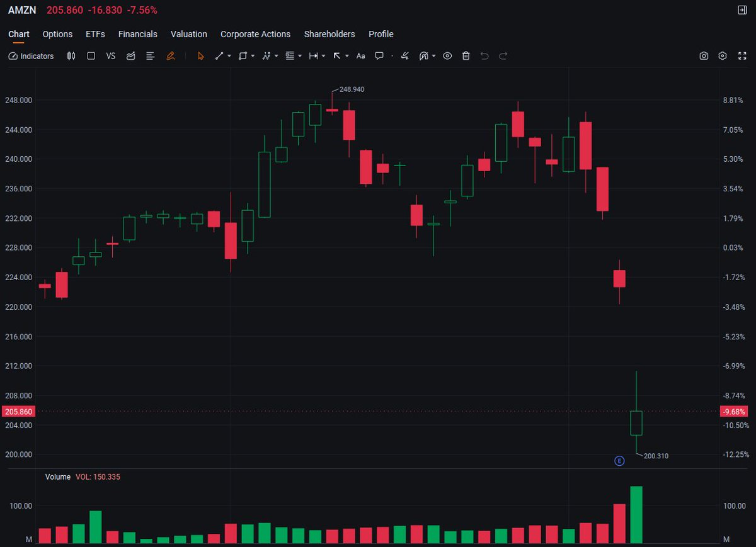Select the rectangle shape tool
Screen dimensions: 756x547
(x=243, y=56)
